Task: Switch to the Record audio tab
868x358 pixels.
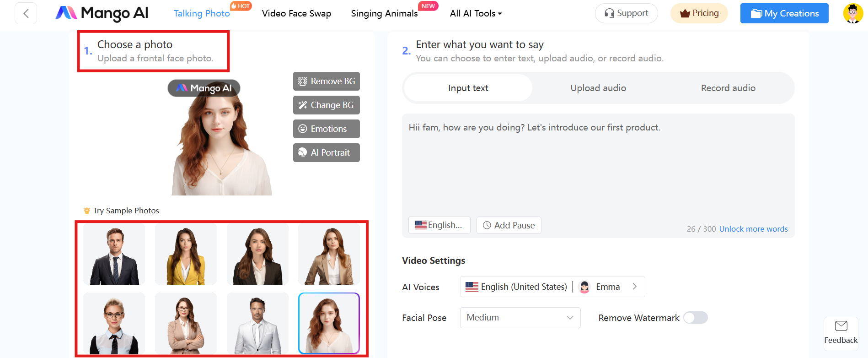Action: 728,88
